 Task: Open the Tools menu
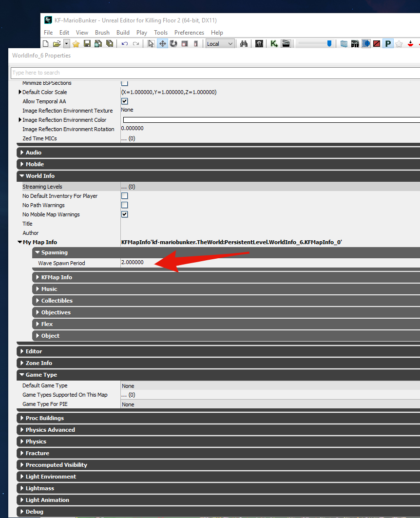pos(161,32)
